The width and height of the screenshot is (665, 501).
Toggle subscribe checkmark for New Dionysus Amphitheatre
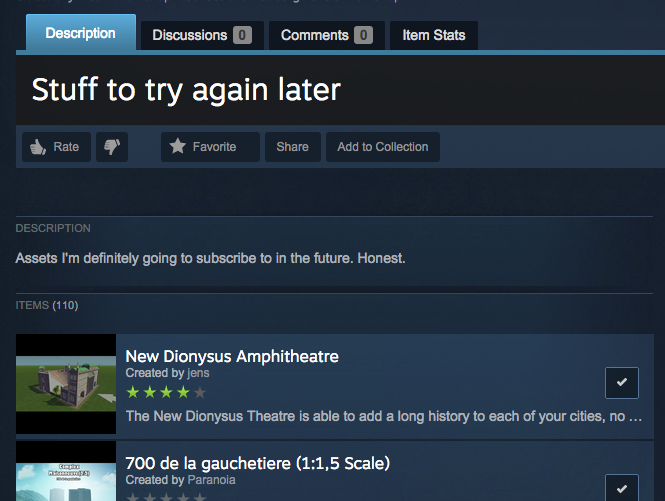tap(621, 383)
